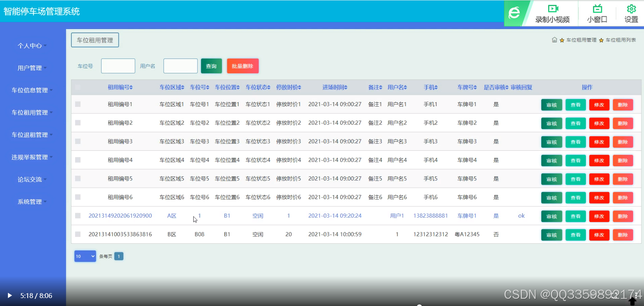
Task: Go to home via breadcrumb house icon
Action: click(x=554, y=40)
